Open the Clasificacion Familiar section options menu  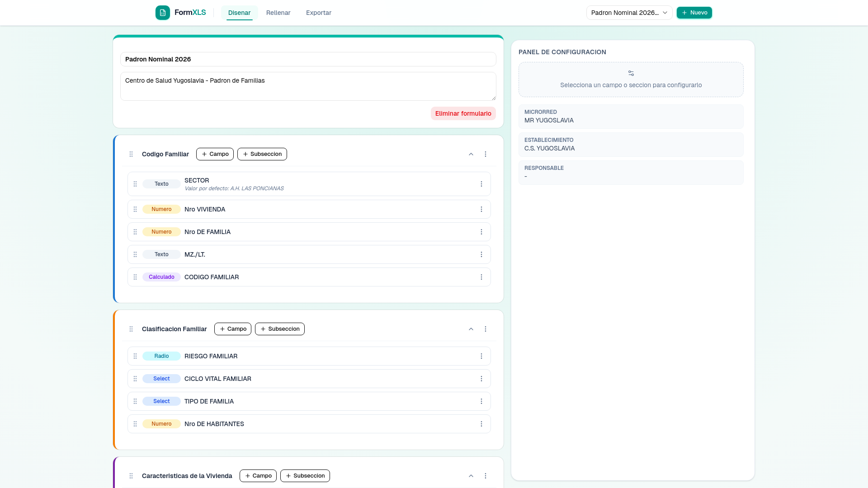[486, 329]
